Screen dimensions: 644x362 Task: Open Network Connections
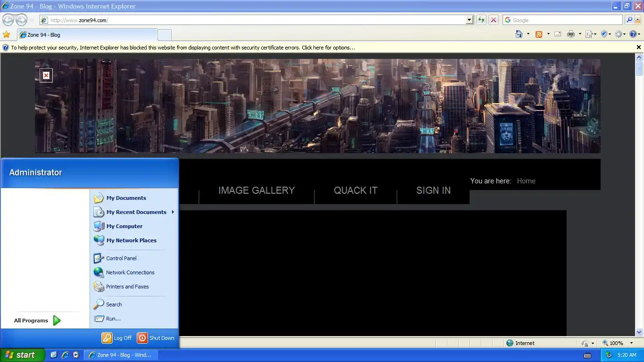pyautogui.click(x=134, y=272)
